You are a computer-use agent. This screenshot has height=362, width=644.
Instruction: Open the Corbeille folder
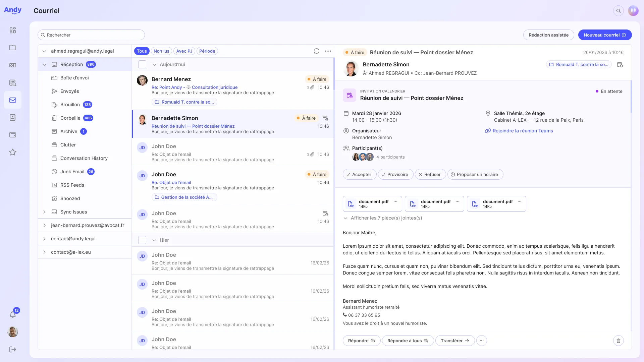(x=85, y=118)
